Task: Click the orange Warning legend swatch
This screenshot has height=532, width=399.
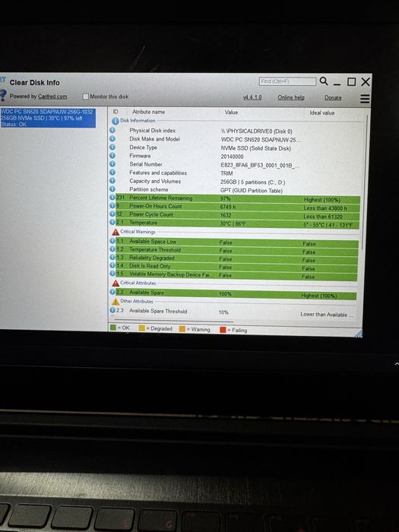Action: pyautogui.click(x=182, y=329)
